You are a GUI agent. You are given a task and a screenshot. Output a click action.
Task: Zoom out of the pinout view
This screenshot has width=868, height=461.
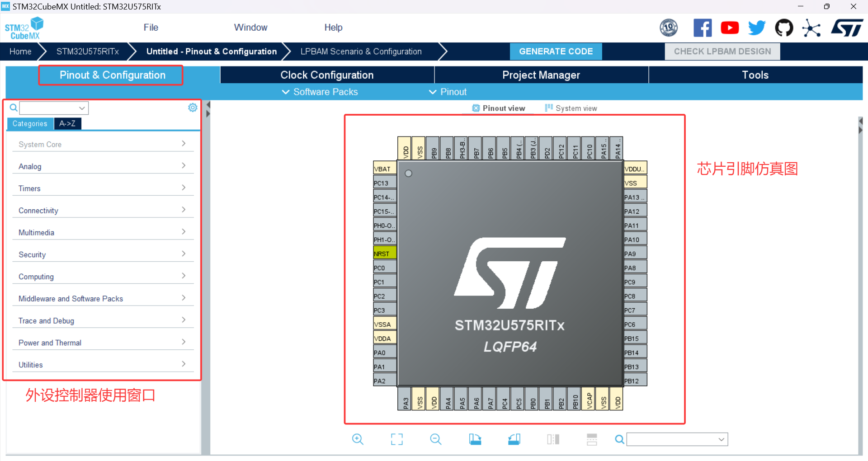(x=436, y=439)
